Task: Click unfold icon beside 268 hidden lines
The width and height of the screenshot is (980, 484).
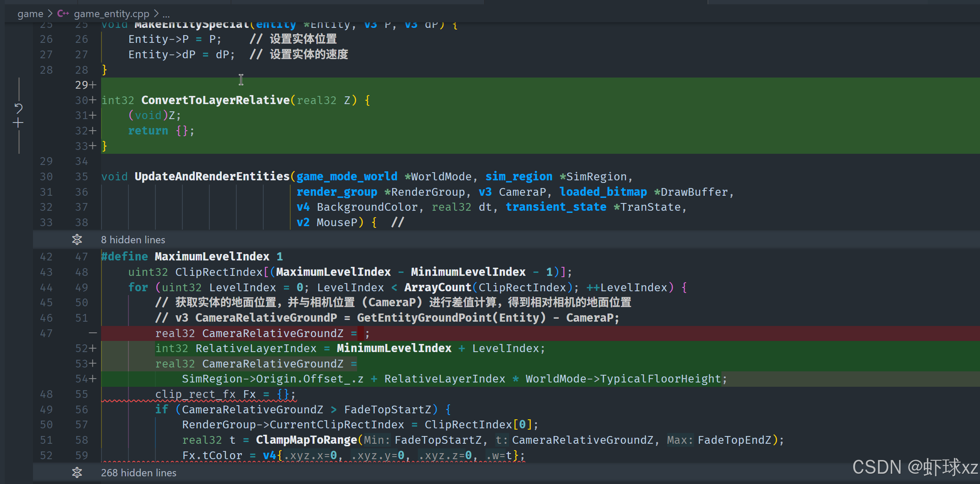Action: pyautogui.click(x=77, y=472)
